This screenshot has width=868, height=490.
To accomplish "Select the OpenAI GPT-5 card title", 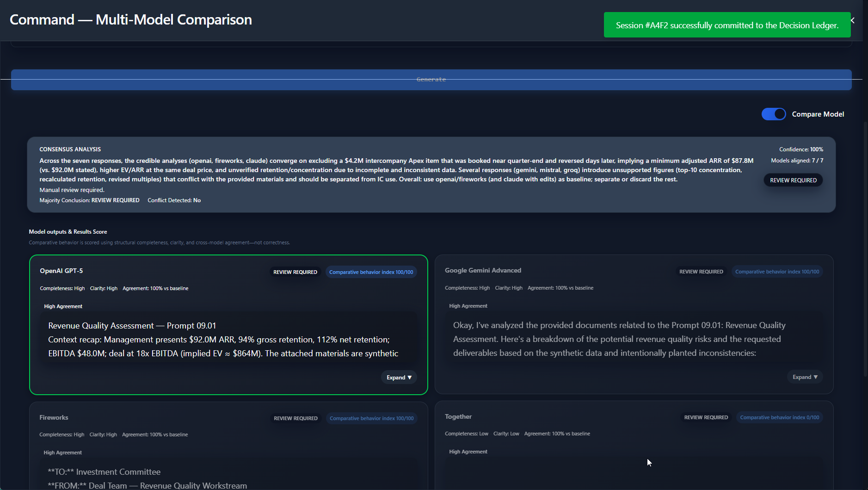I will click(61, 271).
